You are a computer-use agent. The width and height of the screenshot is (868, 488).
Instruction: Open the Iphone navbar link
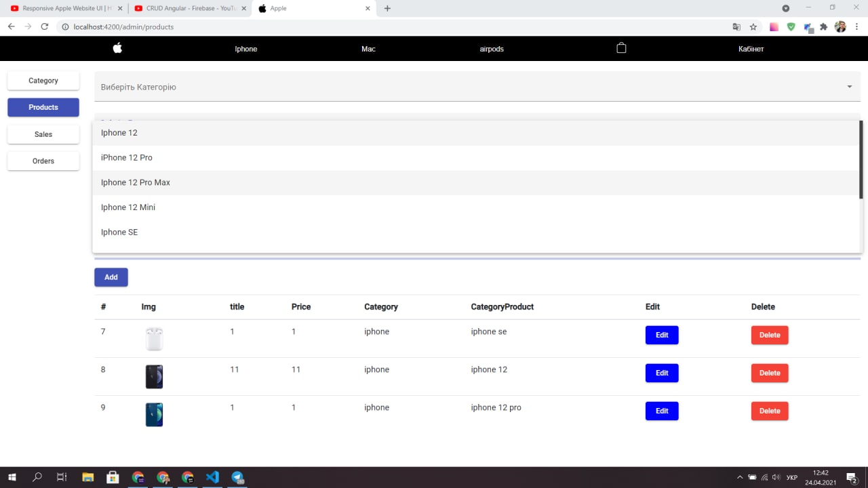point(246,49)
